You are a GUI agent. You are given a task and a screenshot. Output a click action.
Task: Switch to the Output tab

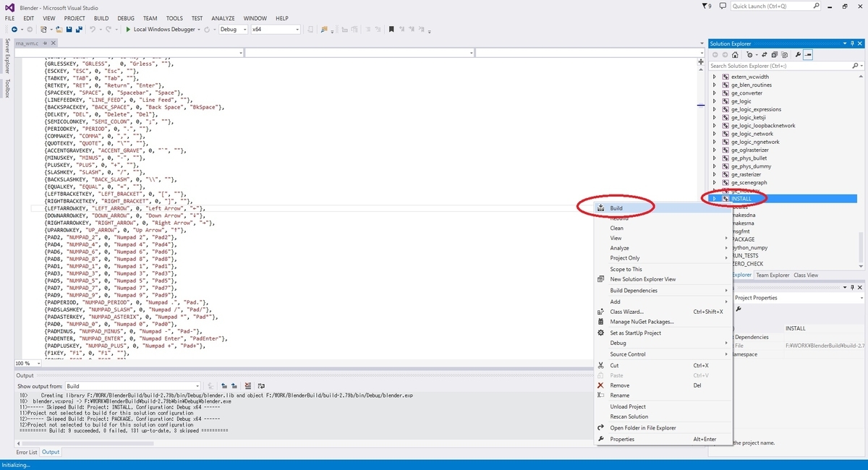(x=51, y=452)
